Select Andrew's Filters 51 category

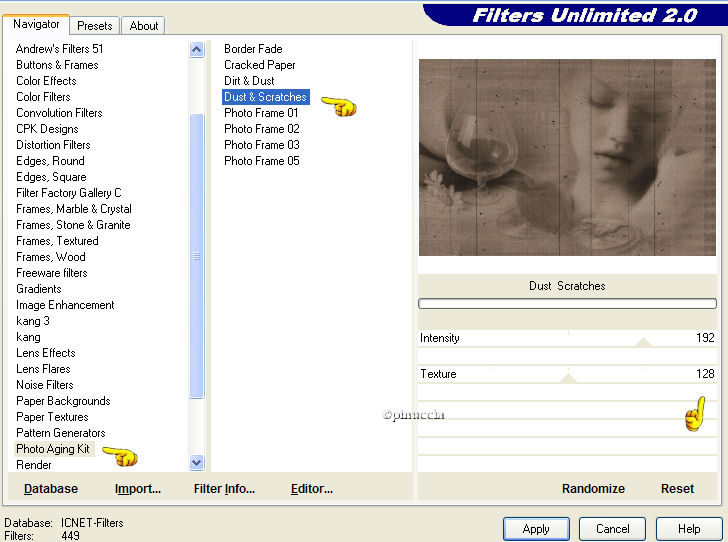point(59,49)
